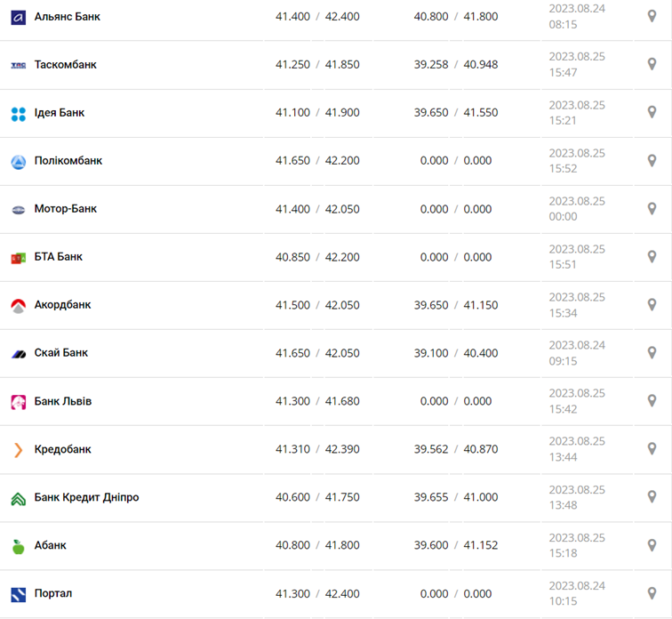This screenshot has height=619, width=672.
Task: Click the Полікомбанк logo icon
Action: 19,161
